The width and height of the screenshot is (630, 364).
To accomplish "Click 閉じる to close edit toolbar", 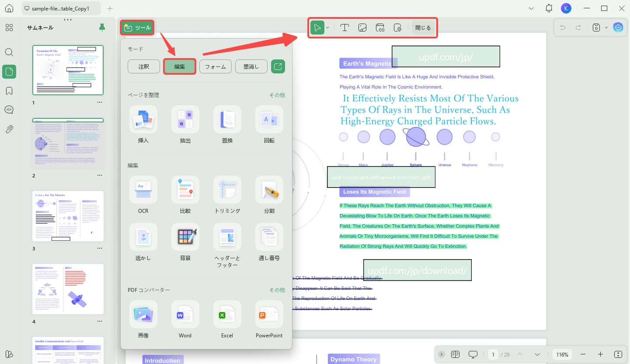I will pos(423,28).
